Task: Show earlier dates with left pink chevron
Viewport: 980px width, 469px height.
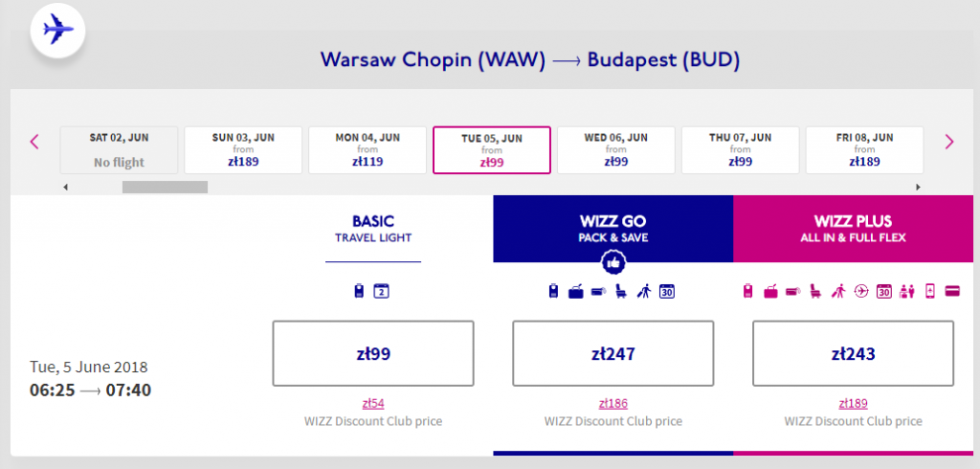Action: coord(34,142)
